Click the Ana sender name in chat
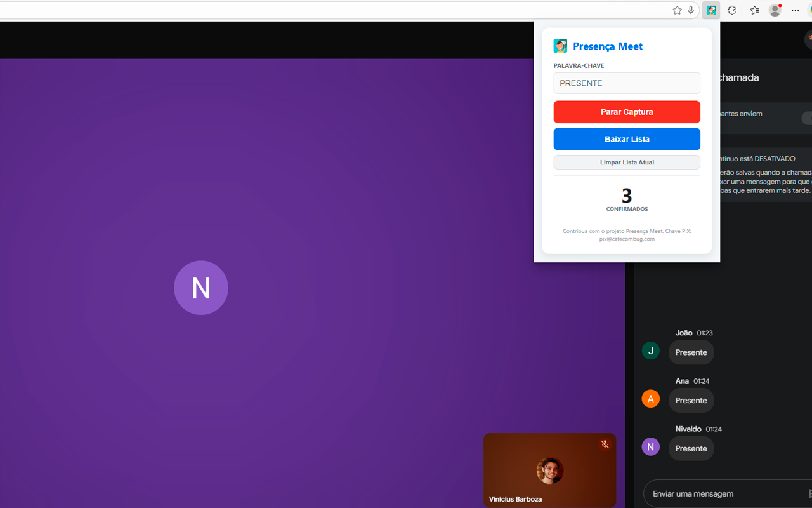Image resolution: width=812 pixels, height=508 pixels. (x=682, y=381)
